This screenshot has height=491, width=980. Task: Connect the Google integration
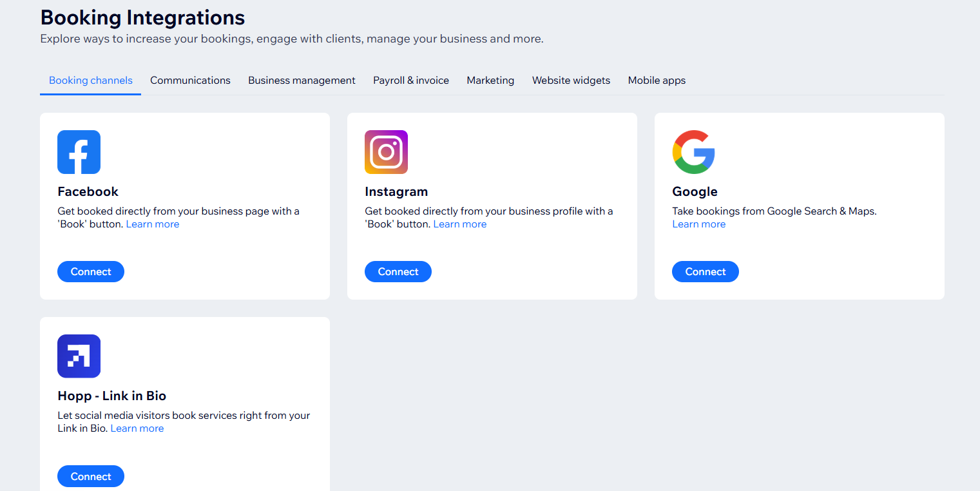[x=706, y=272]
